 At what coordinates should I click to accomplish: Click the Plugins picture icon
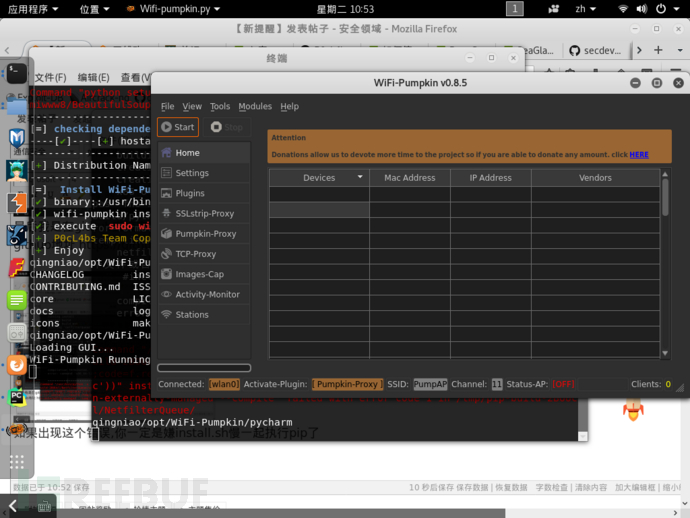coord(166,193)
